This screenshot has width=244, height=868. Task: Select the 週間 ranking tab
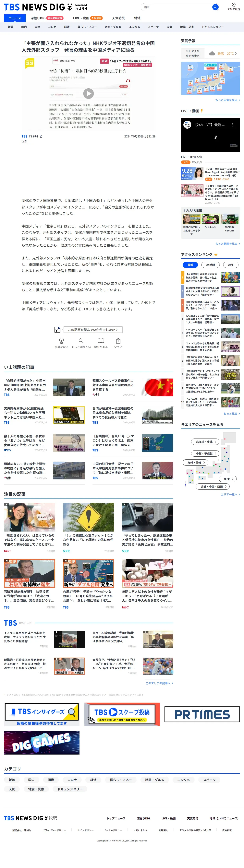[230, 265]
